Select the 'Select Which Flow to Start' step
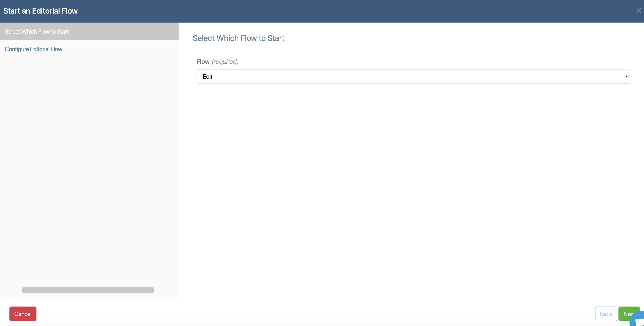Viewport: 644px width, 326px height. (x=90, y=31)
